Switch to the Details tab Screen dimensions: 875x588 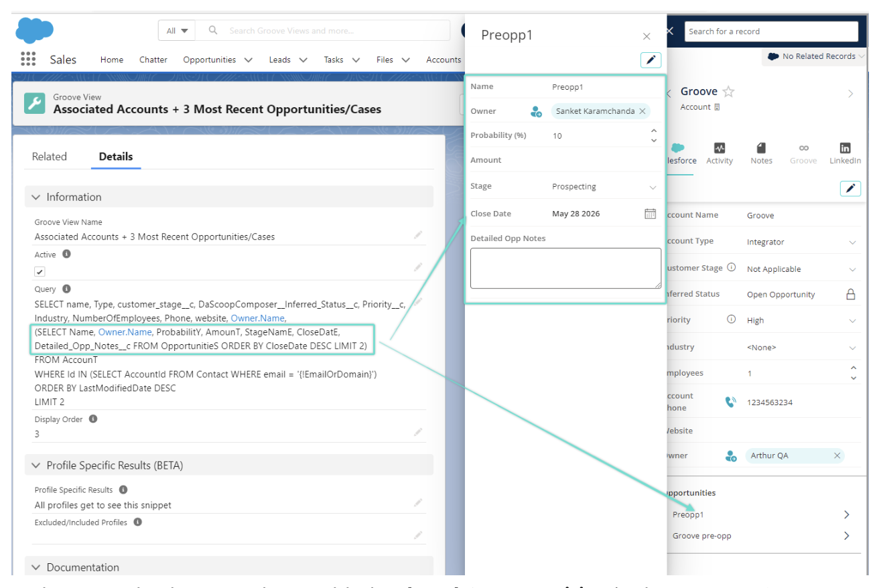(116, 157)
